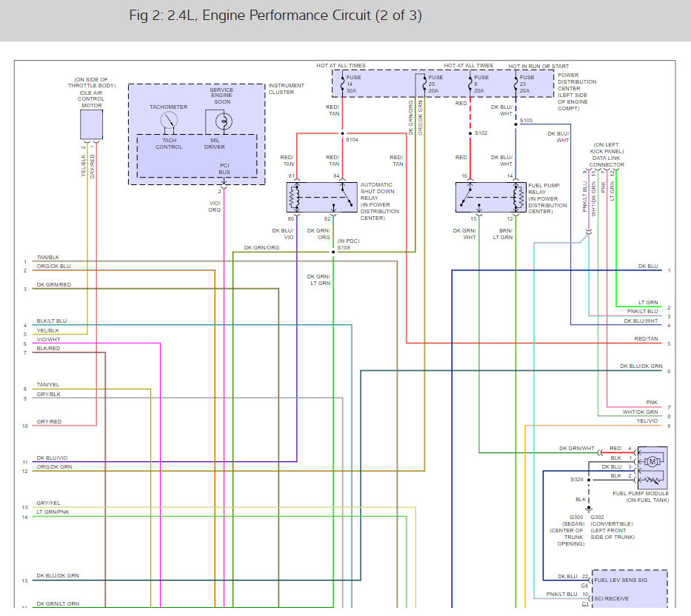
Task: Click the S102 splice dot
Action: [x=470, y=133]
